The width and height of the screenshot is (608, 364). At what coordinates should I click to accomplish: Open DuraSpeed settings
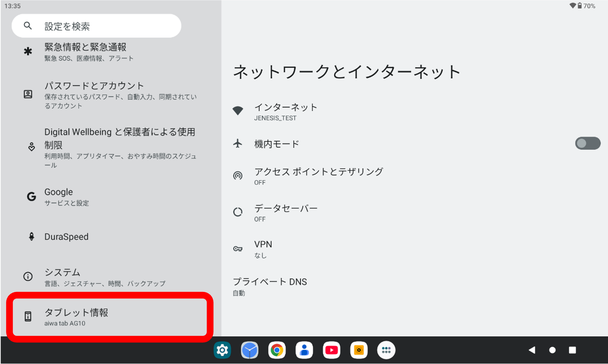(x=96, y=236)
